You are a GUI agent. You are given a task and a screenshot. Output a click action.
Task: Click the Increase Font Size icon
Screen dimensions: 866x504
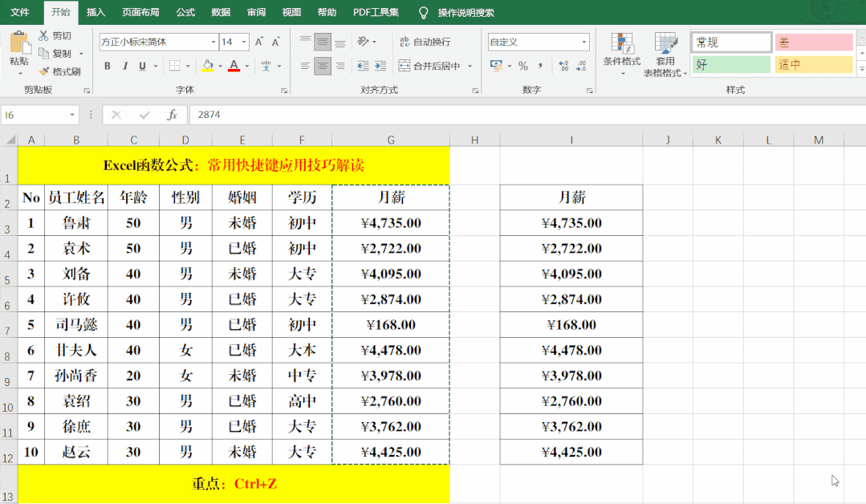point(259,42)
